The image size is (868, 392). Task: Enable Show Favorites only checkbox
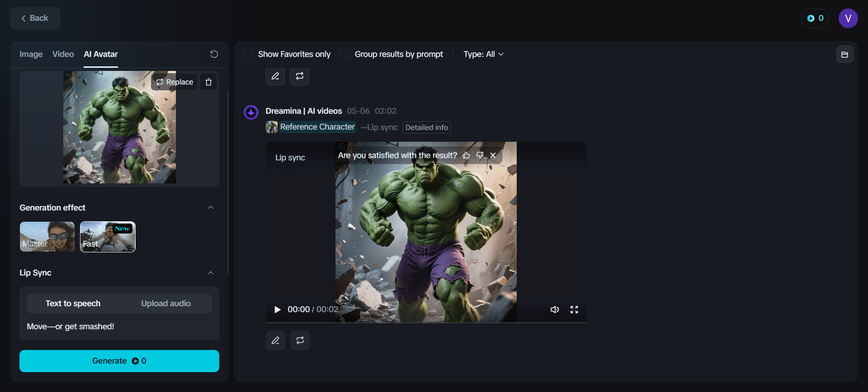point(248,55)
